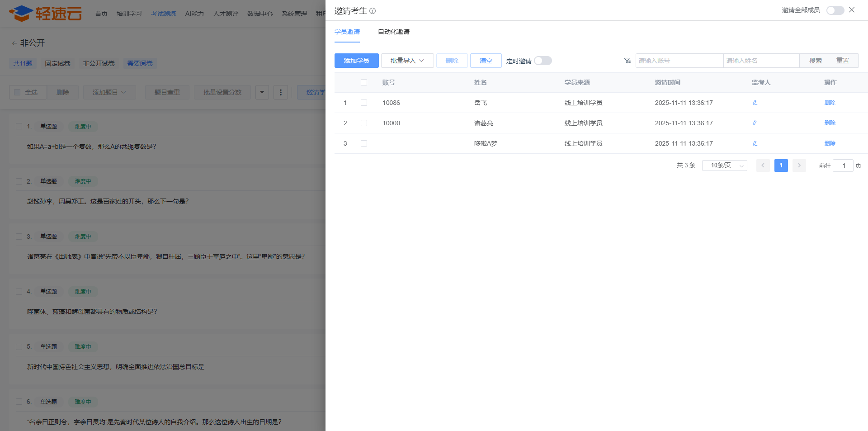The width and height of the screenshot is (868, 431).
Task: Click the edit proctor icon for 诸葛亮
Action: 755,123
